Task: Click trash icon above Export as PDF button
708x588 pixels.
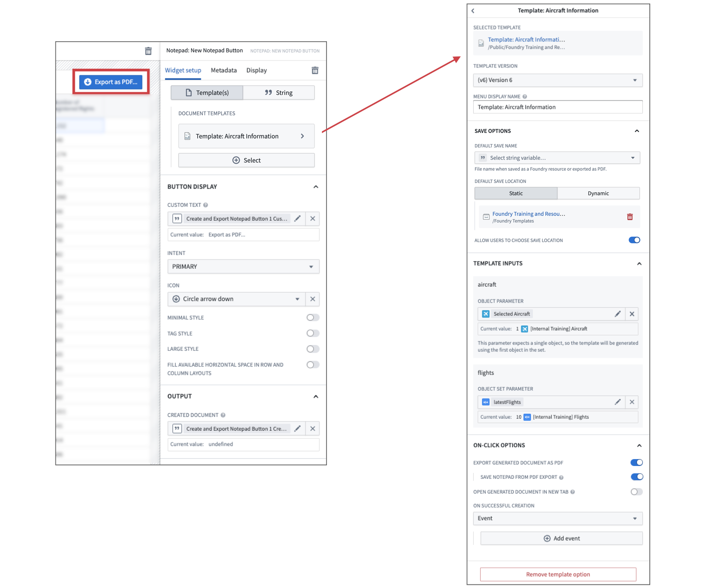Action: tap(148, 51)
